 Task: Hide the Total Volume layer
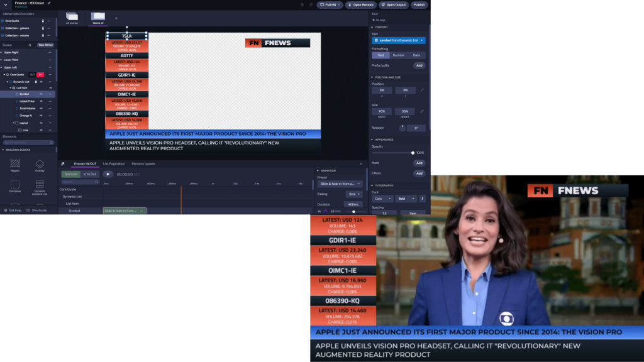(41, 109)
